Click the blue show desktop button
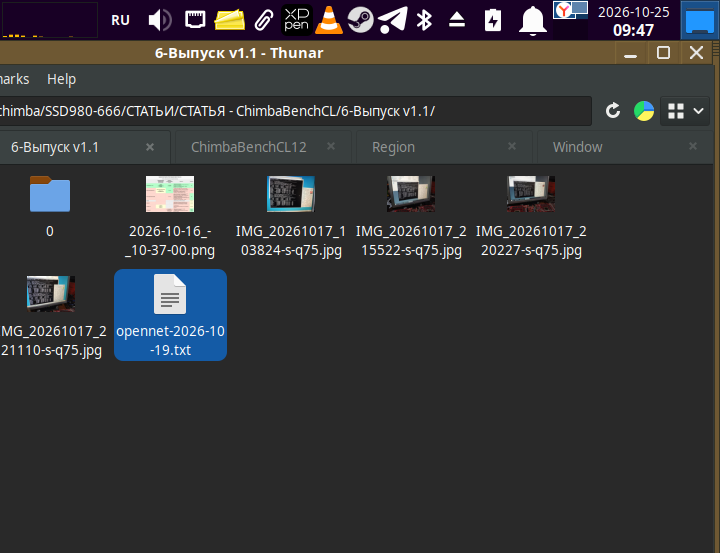This screenshot has width=720, height=553. point(699,21)
